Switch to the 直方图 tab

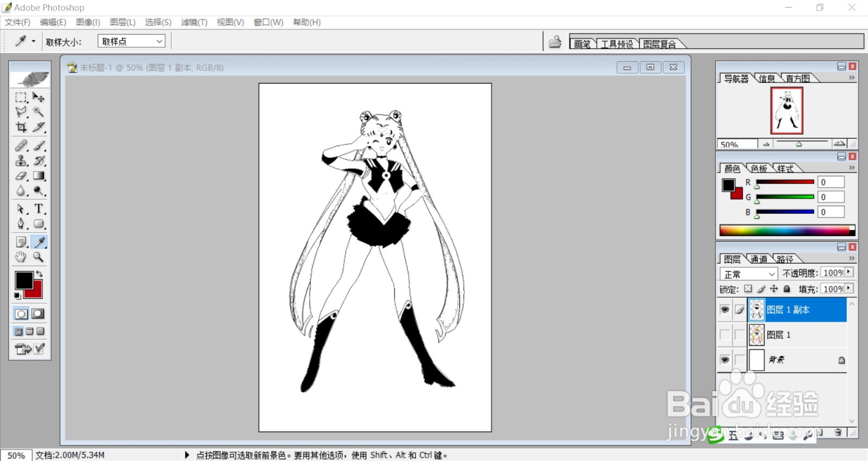797,79
